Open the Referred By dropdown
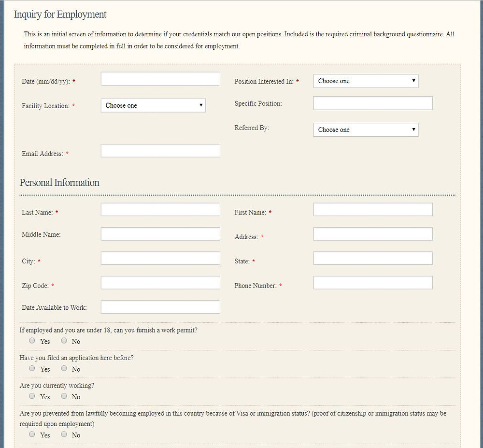This screenshot has height=448, width=483. pyautogui.click(x=366, y=130)
